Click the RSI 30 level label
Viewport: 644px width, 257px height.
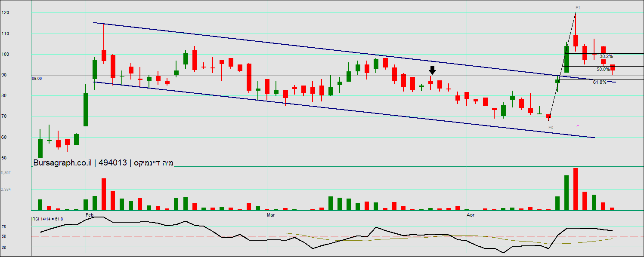point(4,247)
